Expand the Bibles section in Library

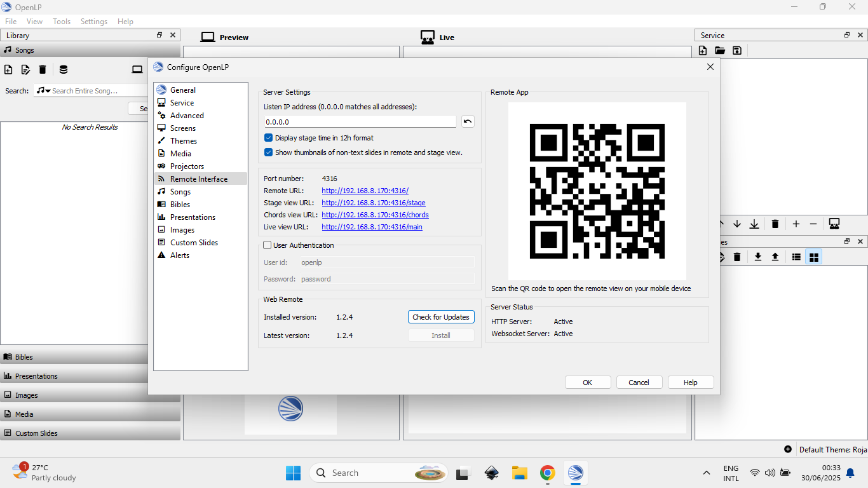click(x=90, y=357)
